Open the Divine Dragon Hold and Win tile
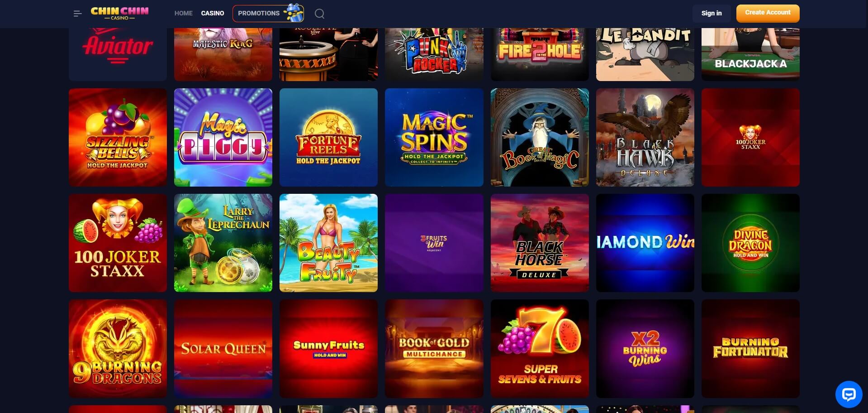The width and height of the screenshot is (868, 413). [750, 243]
